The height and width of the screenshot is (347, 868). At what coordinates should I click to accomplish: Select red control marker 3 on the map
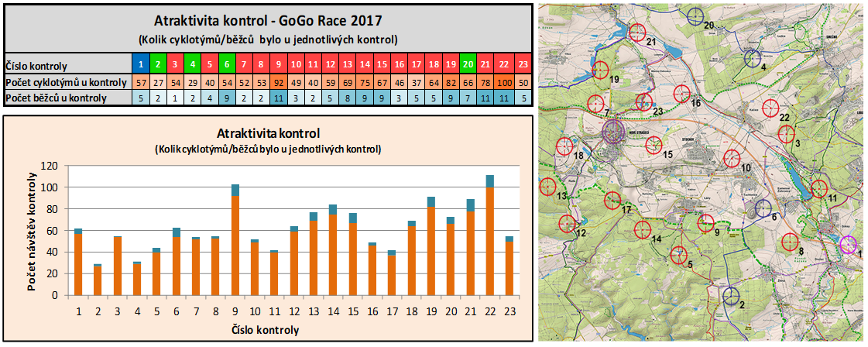[x=787, y=134]
